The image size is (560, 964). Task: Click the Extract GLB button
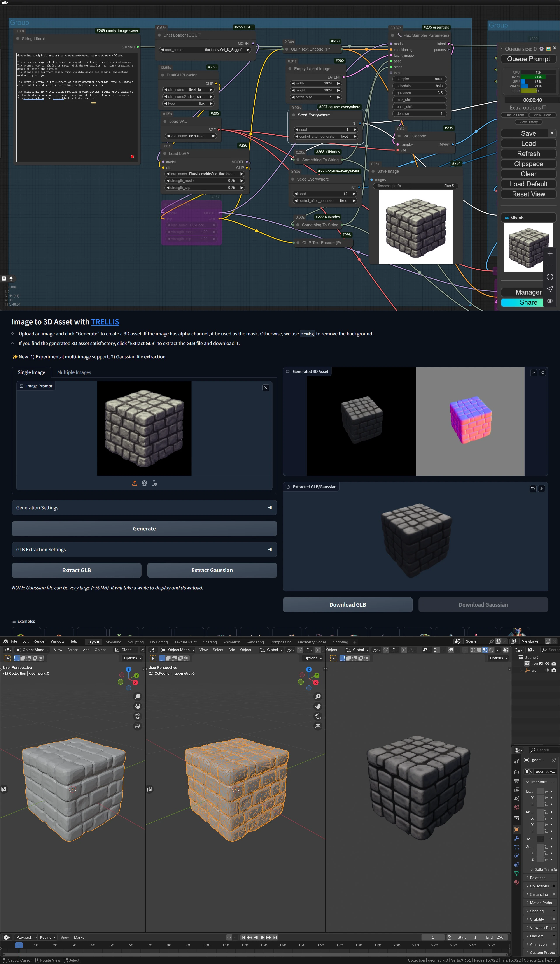[76, 570]
